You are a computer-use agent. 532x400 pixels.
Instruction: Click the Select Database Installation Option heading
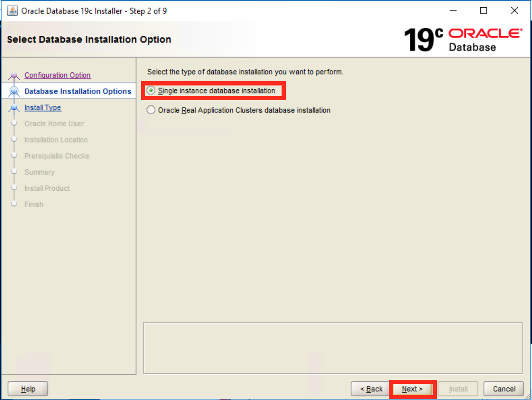pyautogui.click(x=89, y=40)
